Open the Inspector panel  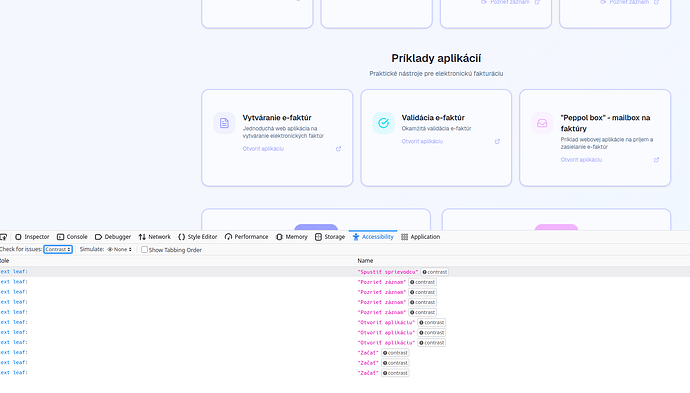32,237
